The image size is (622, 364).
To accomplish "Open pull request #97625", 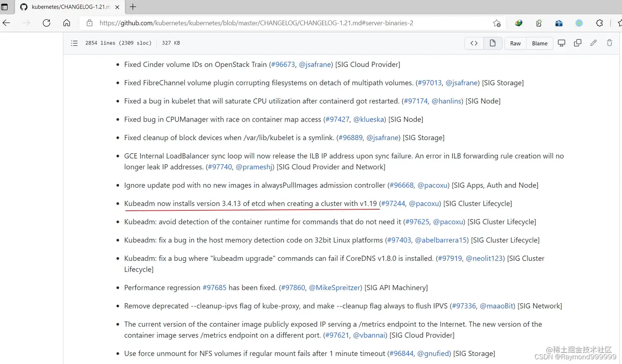I will pyautogui.click(x=417, y=222).
